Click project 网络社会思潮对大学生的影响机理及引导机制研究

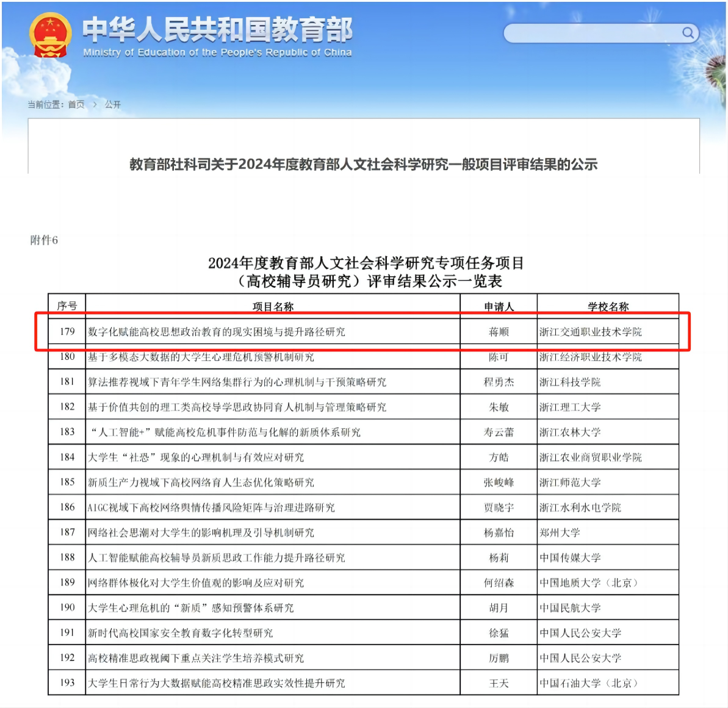pyautogui.click(x=201, y=532)
